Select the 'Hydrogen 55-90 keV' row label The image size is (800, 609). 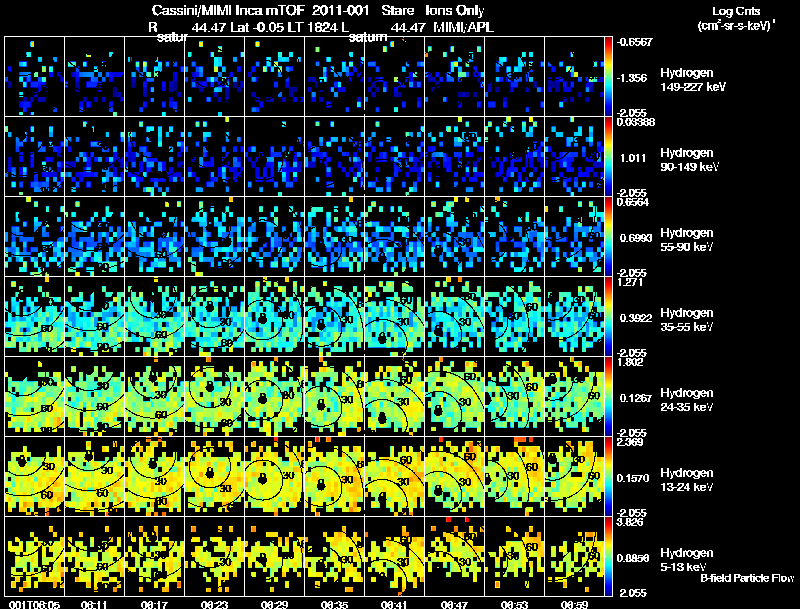[x=687, y=240]
